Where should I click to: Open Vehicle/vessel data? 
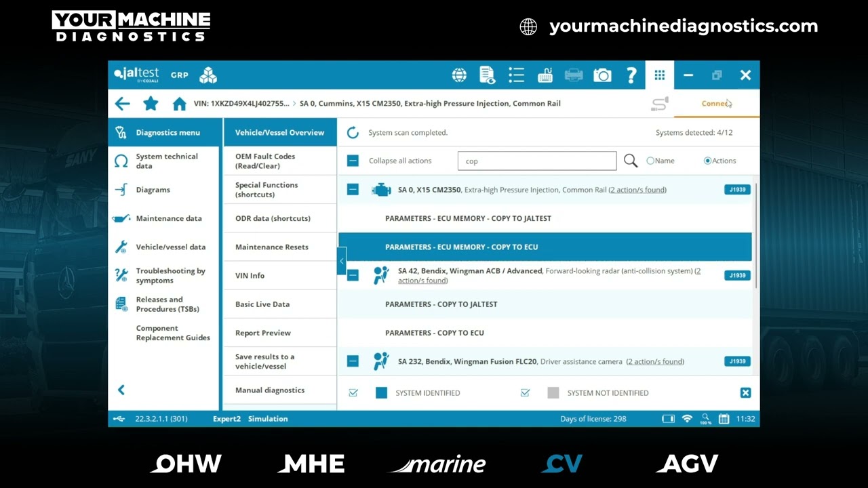pos(164,247)
